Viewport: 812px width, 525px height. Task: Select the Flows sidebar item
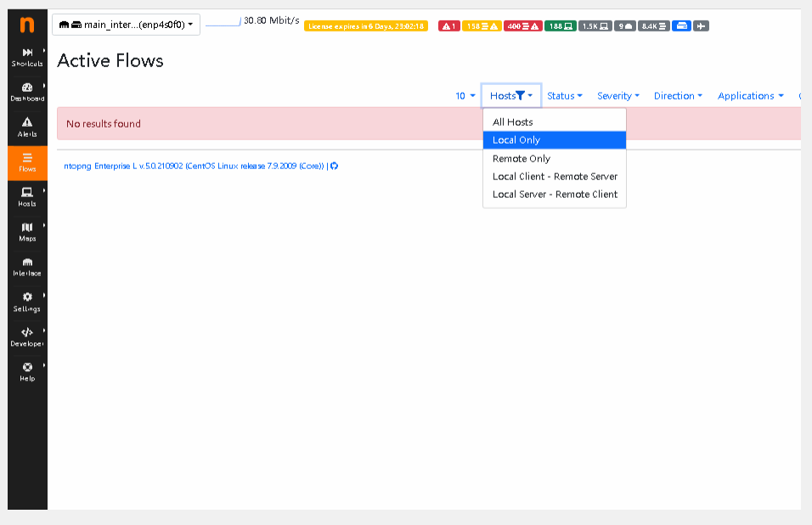[27, 163]
